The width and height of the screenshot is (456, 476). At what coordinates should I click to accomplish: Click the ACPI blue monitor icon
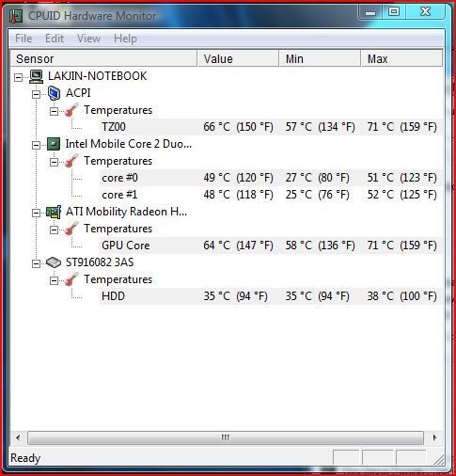coord(54,93)
